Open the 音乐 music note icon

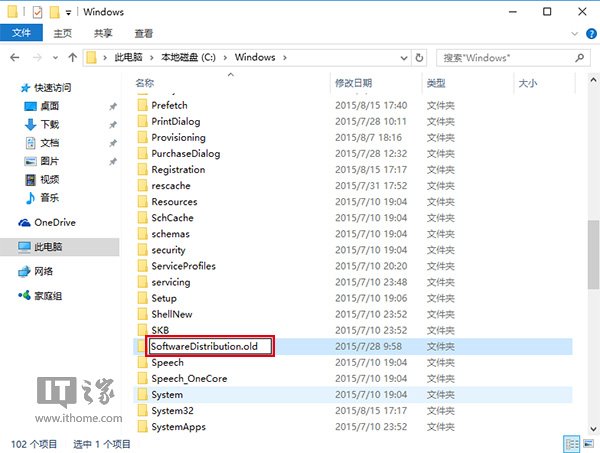click(x=31, y=198)
